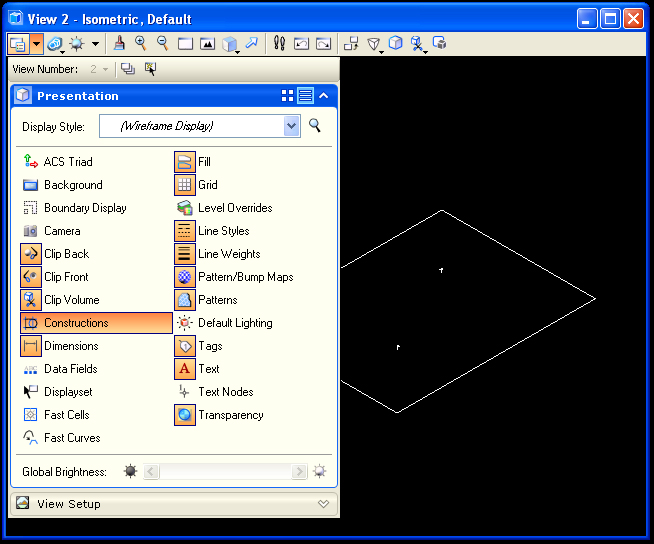Toggle Constructions attribute
654x544 pixels.
coord(96,323)
